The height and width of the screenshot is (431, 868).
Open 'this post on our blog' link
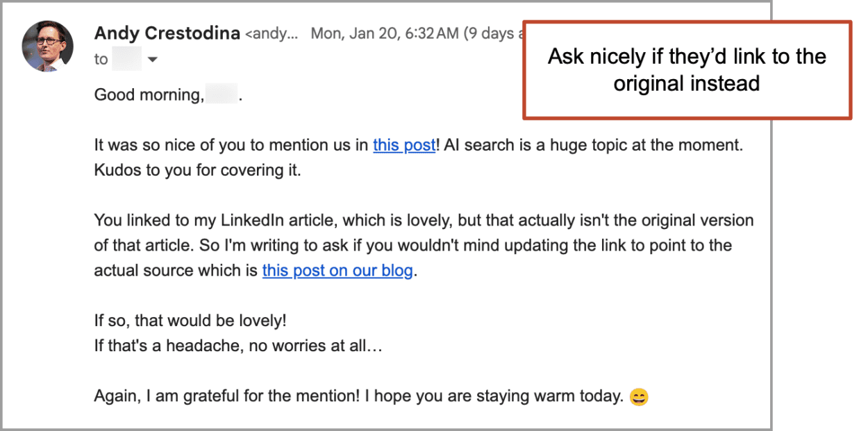click(x=337, y=270)
